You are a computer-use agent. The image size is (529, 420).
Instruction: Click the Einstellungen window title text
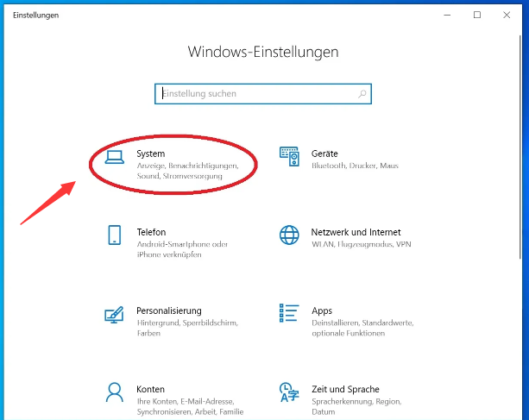point(35,16)
